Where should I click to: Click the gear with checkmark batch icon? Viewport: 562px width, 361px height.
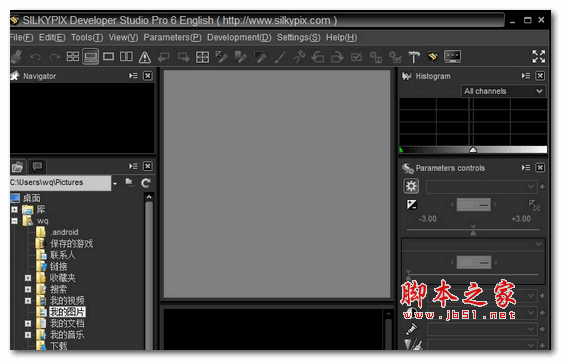coord(395,57)
